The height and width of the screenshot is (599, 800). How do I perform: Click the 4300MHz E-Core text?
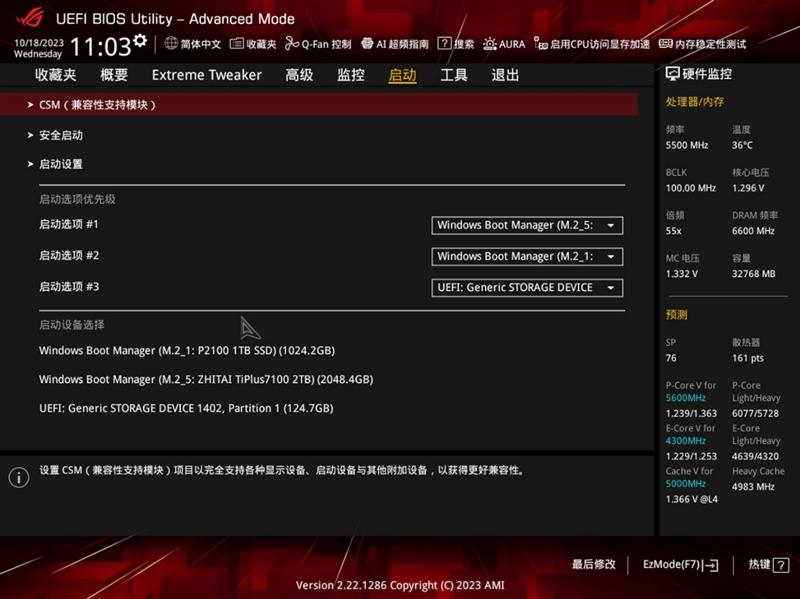(686, 441)
